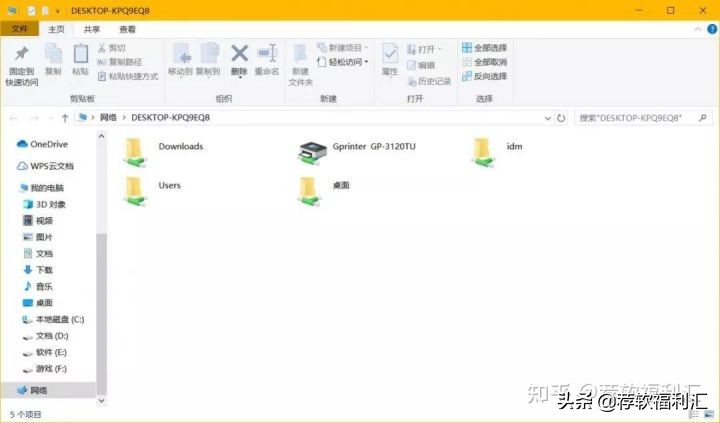Click the Refresh button

[561, 118]
